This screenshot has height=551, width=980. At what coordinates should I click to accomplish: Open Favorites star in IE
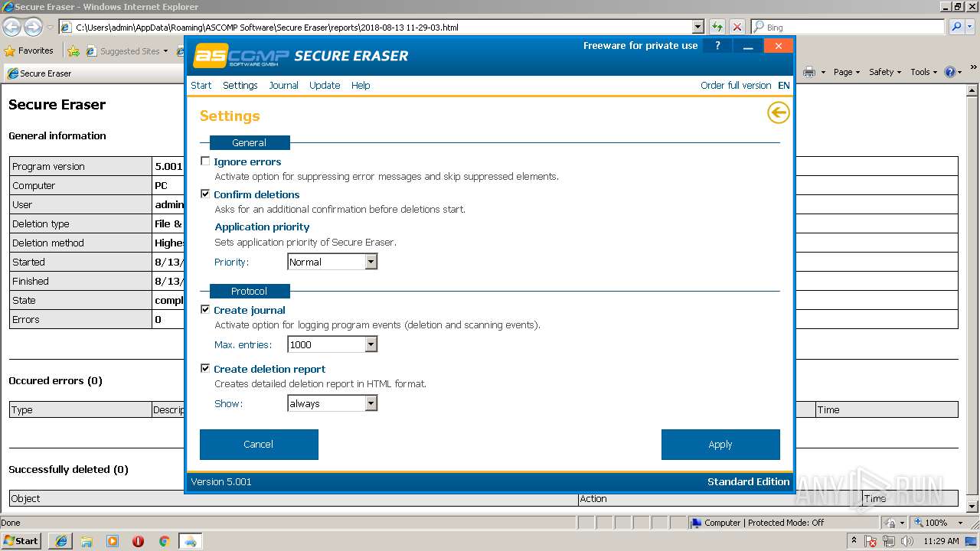point(29,51)
